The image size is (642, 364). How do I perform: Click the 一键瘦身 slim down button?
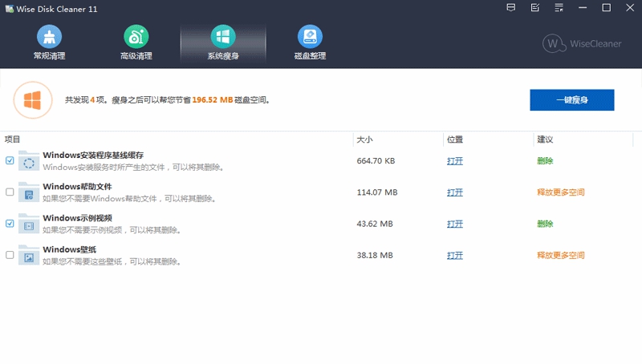coord(572,99)
